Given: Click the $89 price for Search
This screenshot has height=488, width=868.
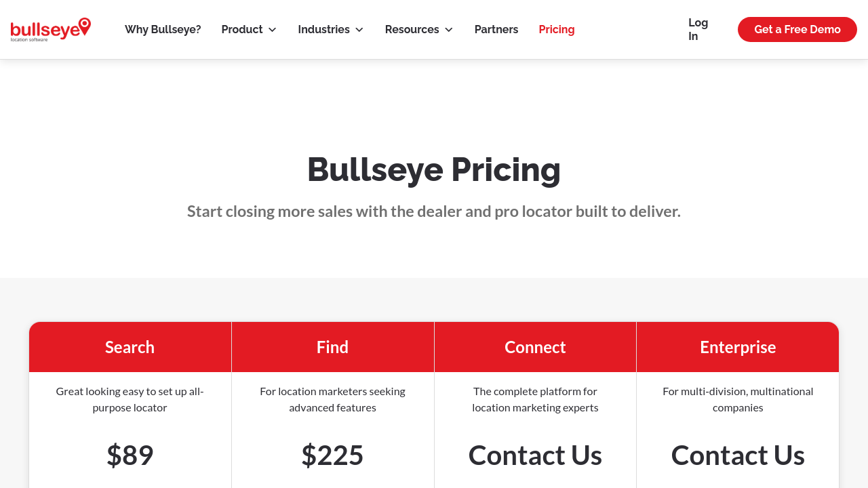Looking at the screenshot, I should [130, 455].
